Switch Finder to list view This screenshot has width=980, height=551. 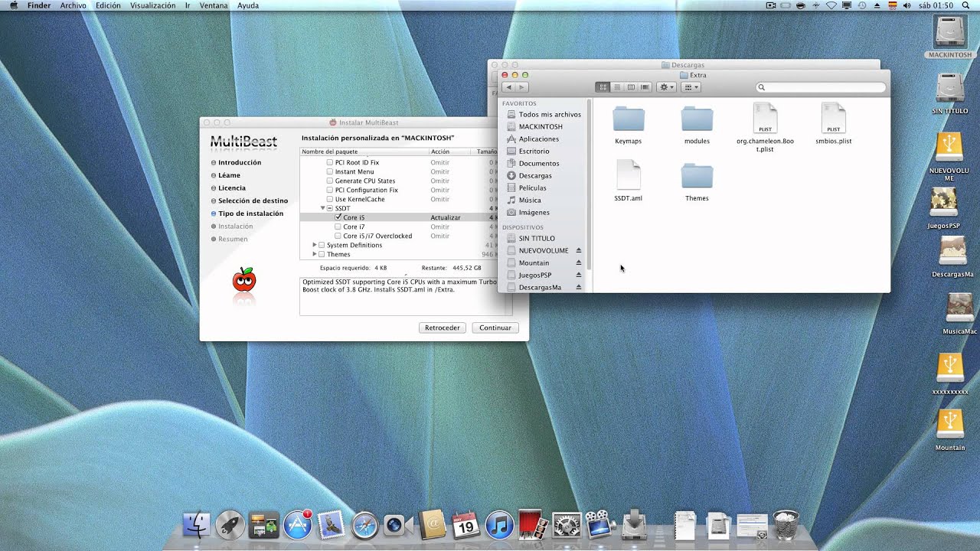617,87
